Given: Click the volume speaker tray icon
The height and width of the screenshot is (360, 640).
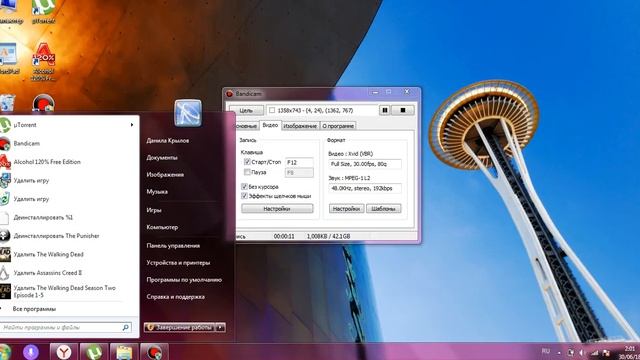Looking at the screenshot, I should point(582,353).
